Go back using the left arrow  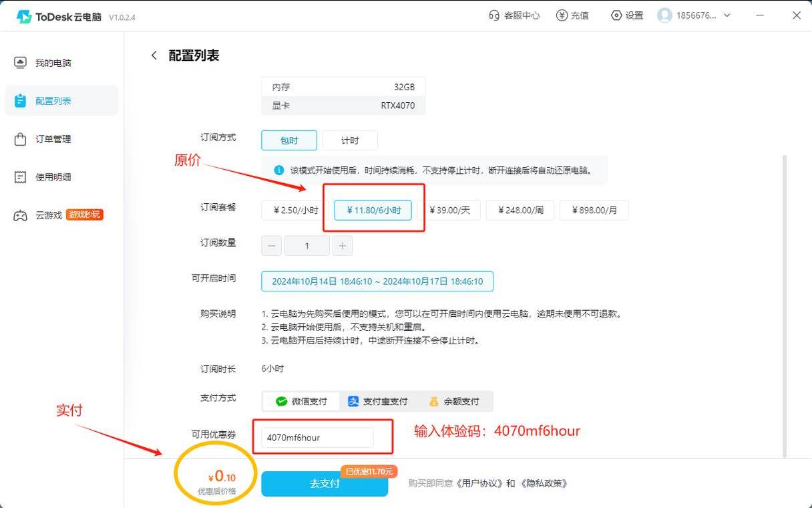point(154,55)
